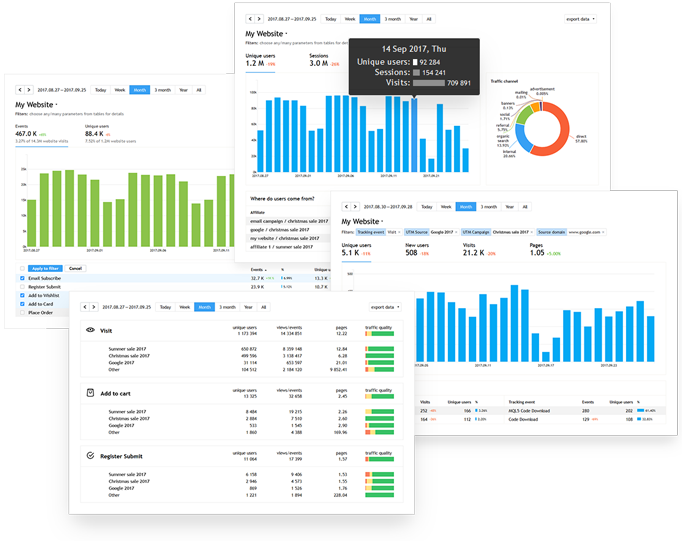Click the eye icon beside Visit
Screen dimensions: 682x541
[90, 330]
